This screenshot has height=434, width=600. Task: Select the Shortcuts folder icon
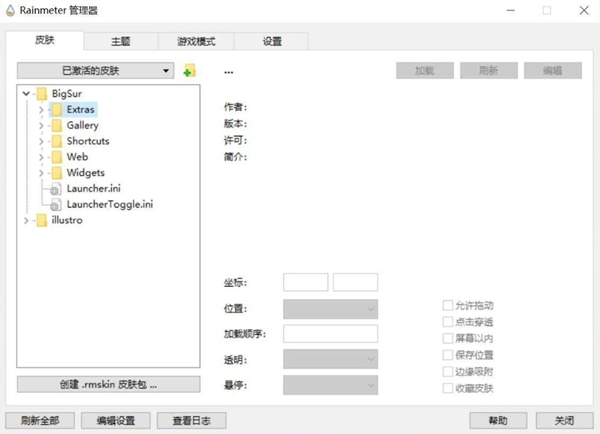click(x=57, y=141)
